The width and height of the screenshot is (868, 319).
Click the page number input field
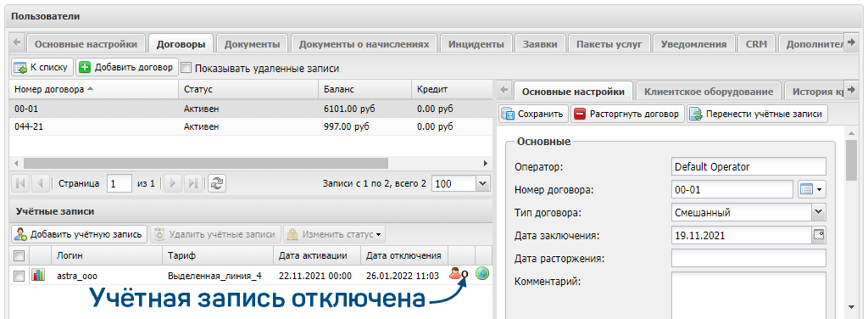[120, 183]
